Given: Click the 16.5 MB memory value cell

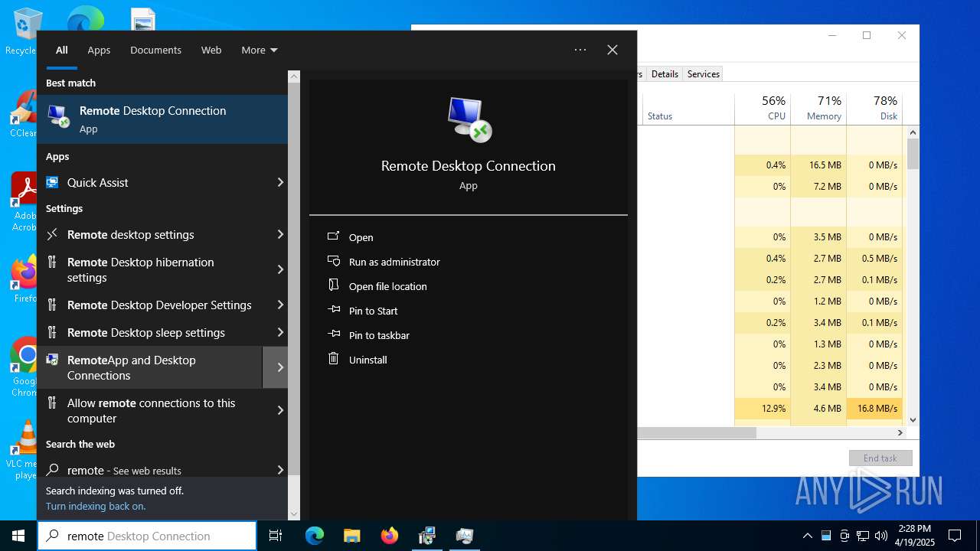Looking at the screenshot, I should click(x=818, y=165).
